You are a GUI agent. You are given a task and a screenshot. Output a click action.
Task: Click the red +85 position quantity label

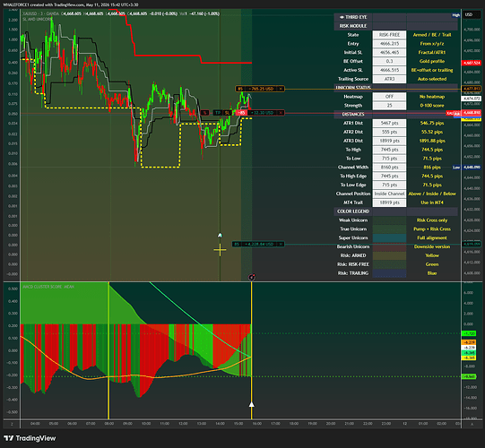(242, 113)
